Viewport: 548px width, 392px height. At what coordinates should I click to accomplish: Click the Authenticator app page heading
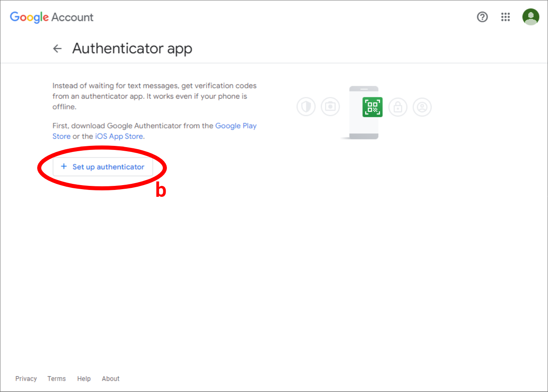click(x=132, y=48)
